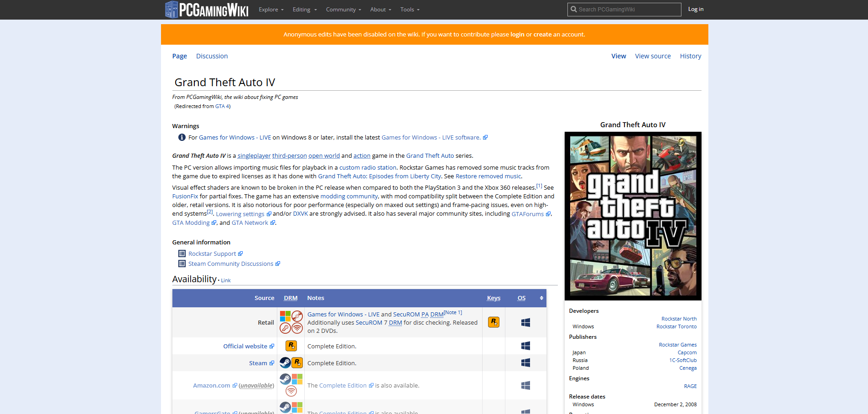This screenshot has width=868, height=414.
Task: Open the FusionFix link
Action: pos(185,197)
